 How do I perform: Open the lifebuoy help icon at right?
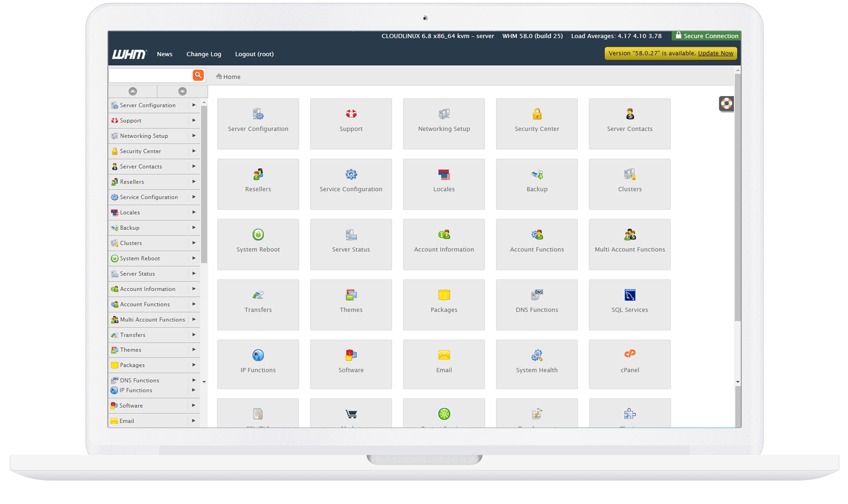pyautogui.click(x=726, y=104)
